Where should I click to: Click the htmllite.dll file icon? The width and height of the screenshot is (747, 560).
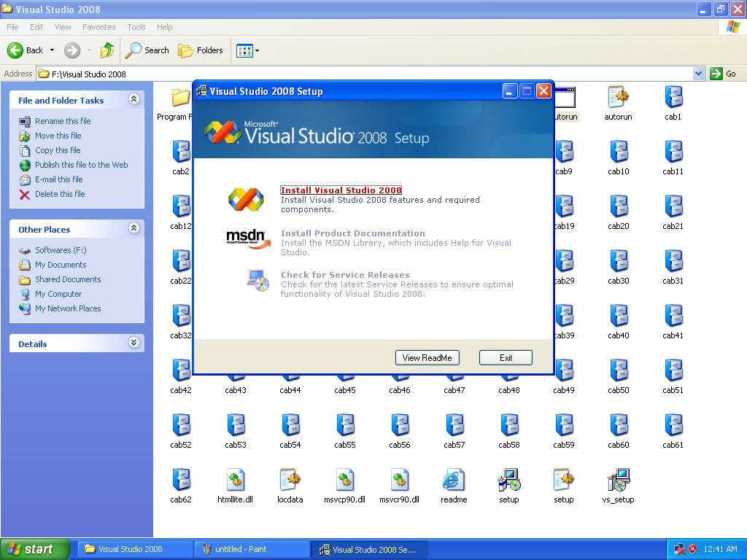point(236,480)
